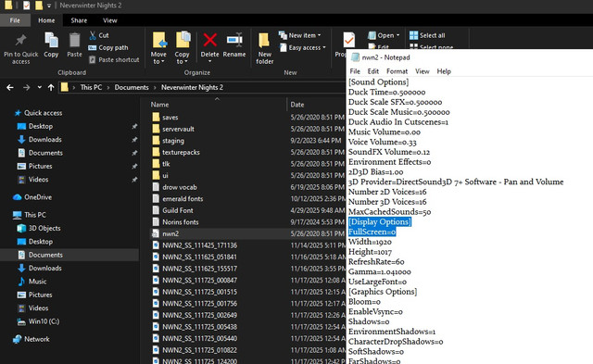
Task: Click the EnableVsync=0 line in Notepad
Action: (x=375, y=312)
